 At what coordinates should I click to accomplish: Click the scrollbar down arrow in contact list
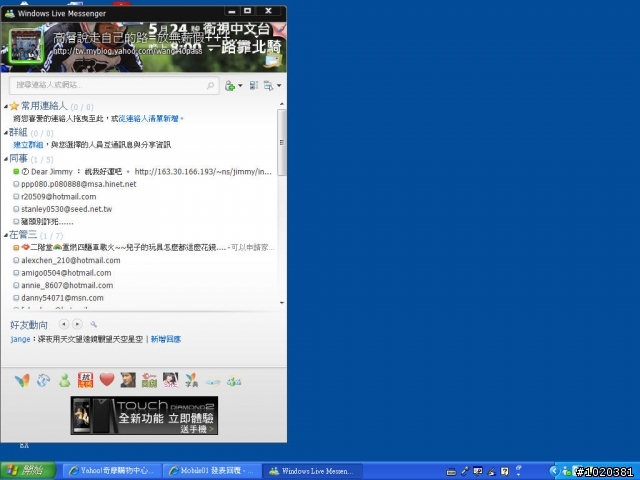(282, 303)
